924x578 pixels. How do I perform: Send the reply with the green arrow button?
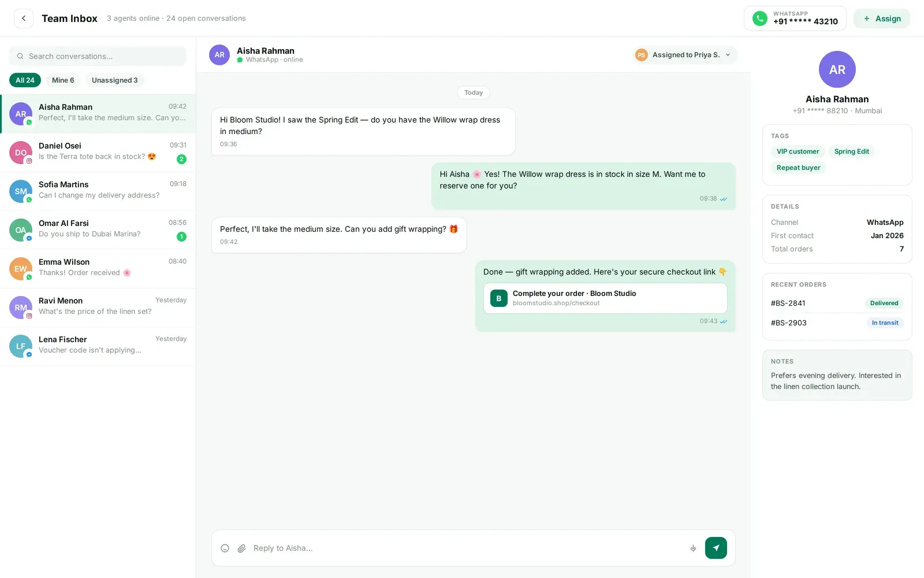click(716, 548)
